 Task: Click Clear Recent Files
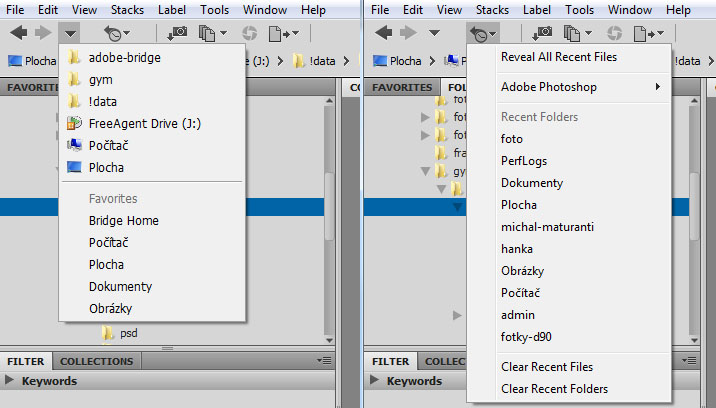coord(546,367)
